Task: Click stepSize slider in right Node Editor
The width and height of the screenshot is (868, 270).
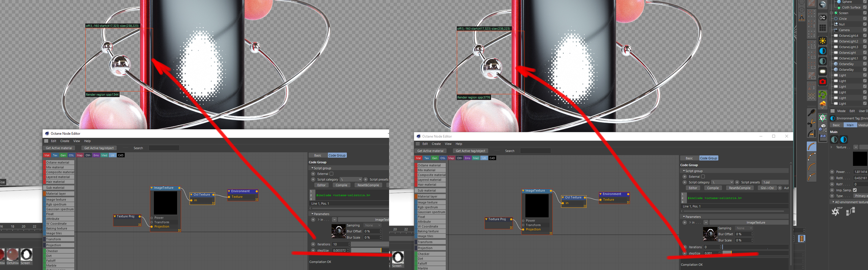Action: tap(755, 253)
